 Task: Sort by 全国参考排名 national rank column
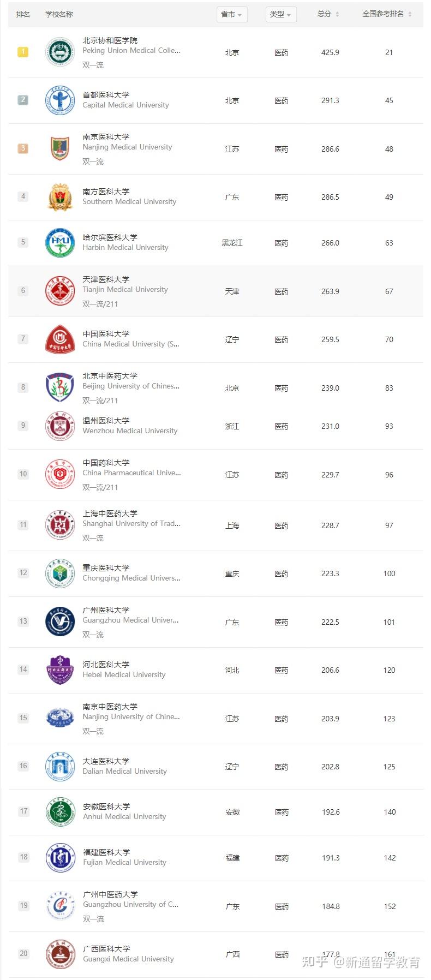point(387,14)
